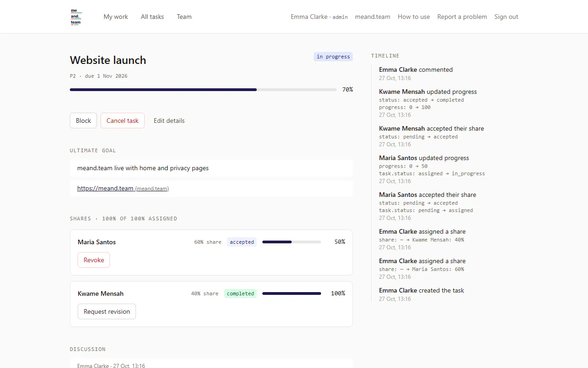Request revision from Kwame Mensah
This screenshot has height=368, width=588.
[107, 311]
